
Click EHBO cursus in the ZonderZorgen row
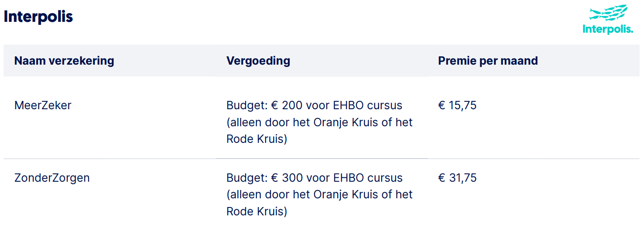click(x=367, y=178)
